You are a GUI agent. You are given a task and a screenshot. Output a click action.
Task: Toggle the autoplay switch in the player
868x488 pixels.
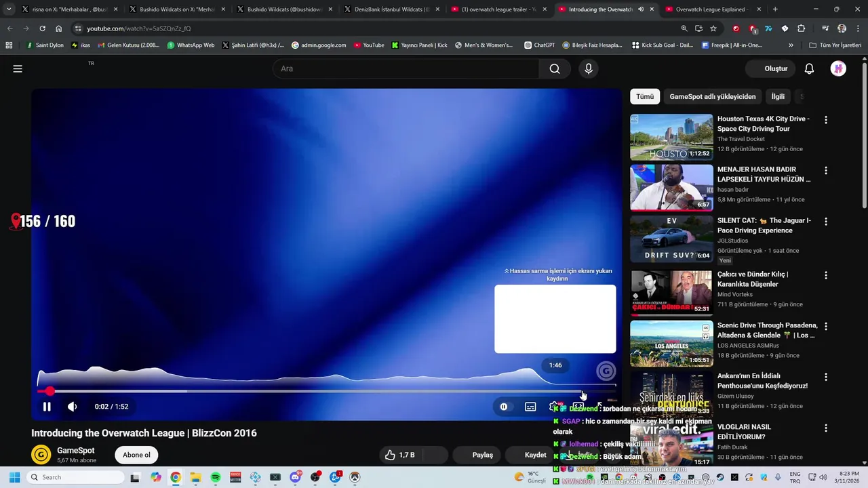pyautogui.click(x=504, y=407)
